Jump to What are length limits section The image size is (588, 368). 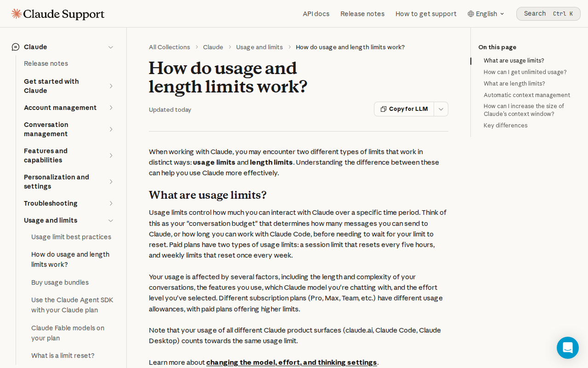(514, 84)
